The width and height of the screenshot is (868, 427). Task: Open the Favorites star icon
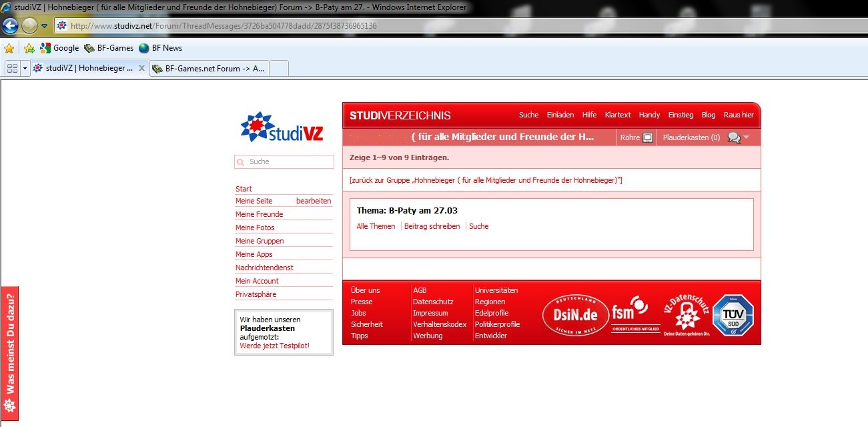(x=9, y=48)
